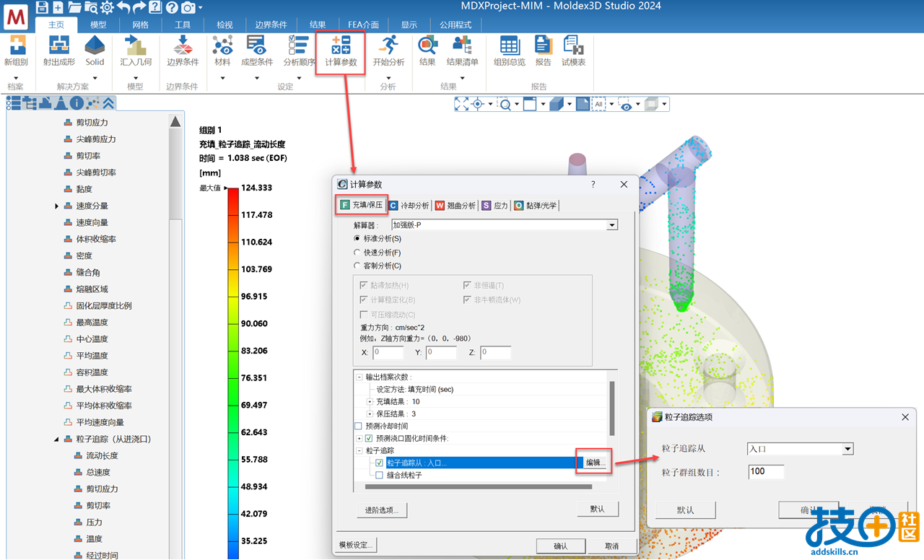The height and width of the screenshot is (560, 924).
Task: Click the gravity X value field
Action: pyautogui.click(x=388, y=353)
